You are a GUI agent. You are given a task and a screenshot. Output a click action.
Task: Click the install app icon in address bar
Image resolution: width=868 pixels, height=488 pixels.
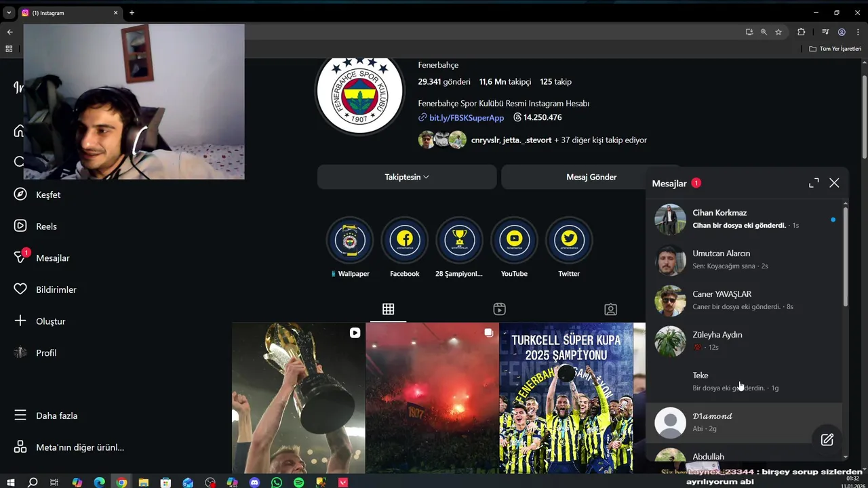pyautogui.click(x=749, y=32)
